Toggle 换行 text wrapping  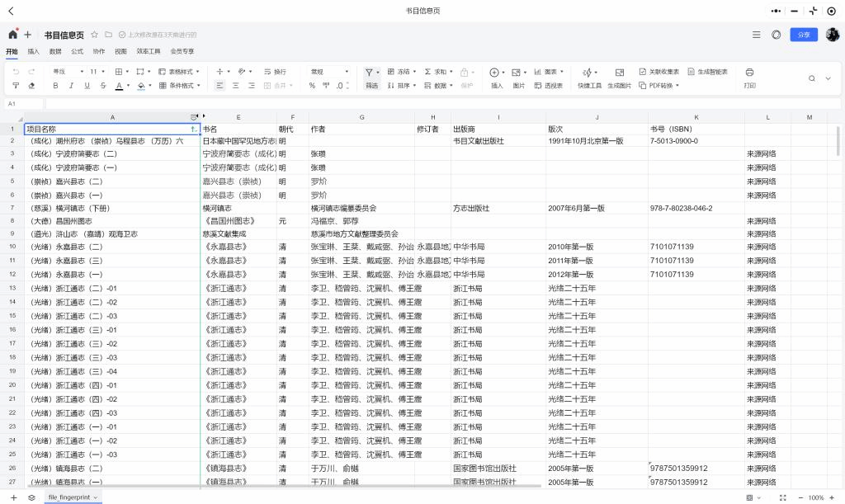point(274,72)
